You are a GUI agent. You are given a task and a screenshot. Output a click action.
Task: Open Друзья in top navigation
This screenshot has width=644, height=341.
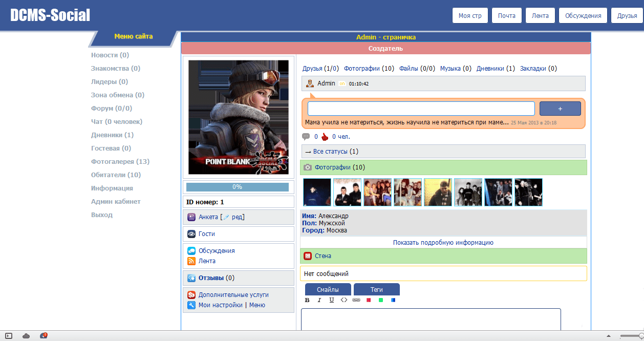click(x=627, y=16)
